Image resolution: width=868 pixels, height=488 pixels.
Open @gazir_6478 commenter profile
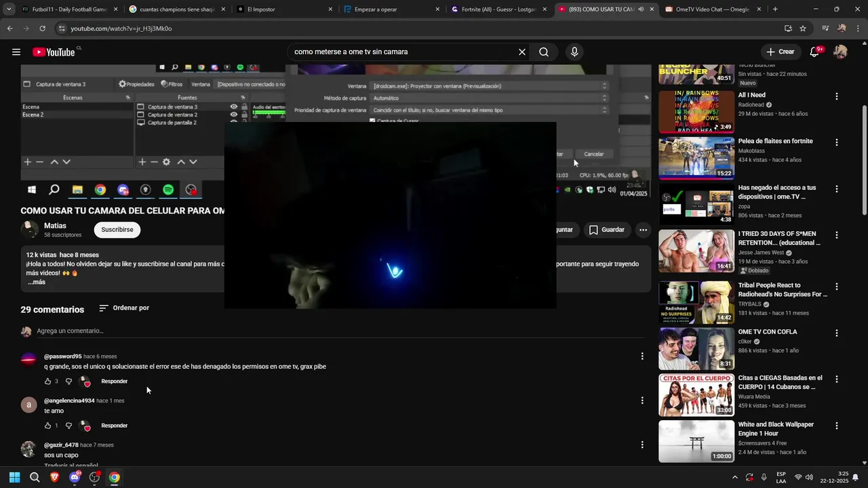61,445
